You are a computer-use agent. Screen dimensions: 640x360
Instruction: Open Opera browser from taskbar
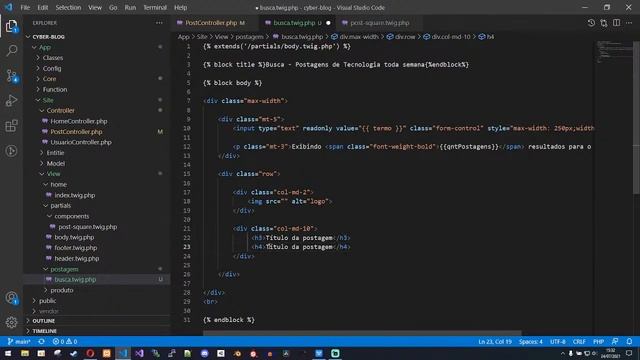pos(90,353)
